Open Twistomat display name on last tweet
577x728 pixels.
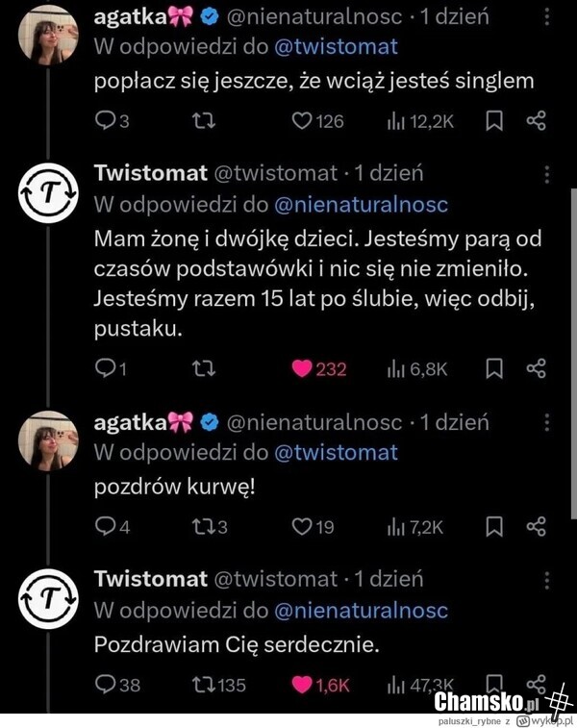pyautogui.click(x=150, y=579)
